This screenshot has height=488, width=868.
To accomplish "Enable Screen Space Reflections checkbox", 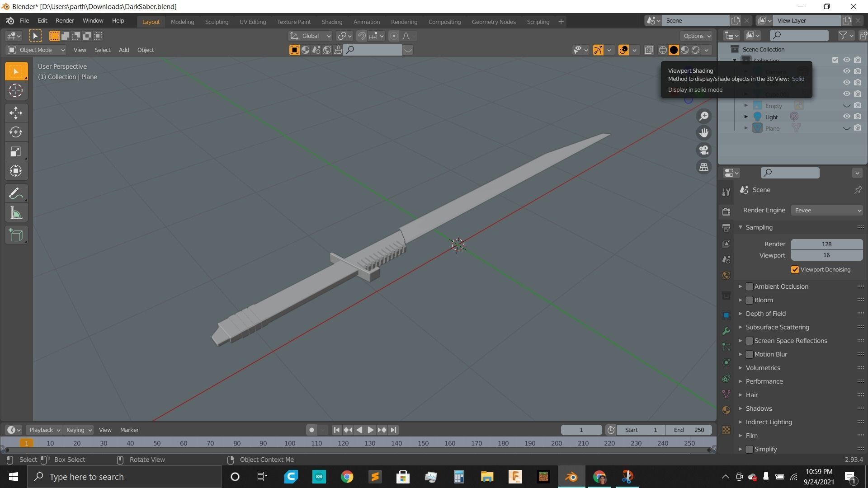I will pyautogui.click(x=749, y=341).
